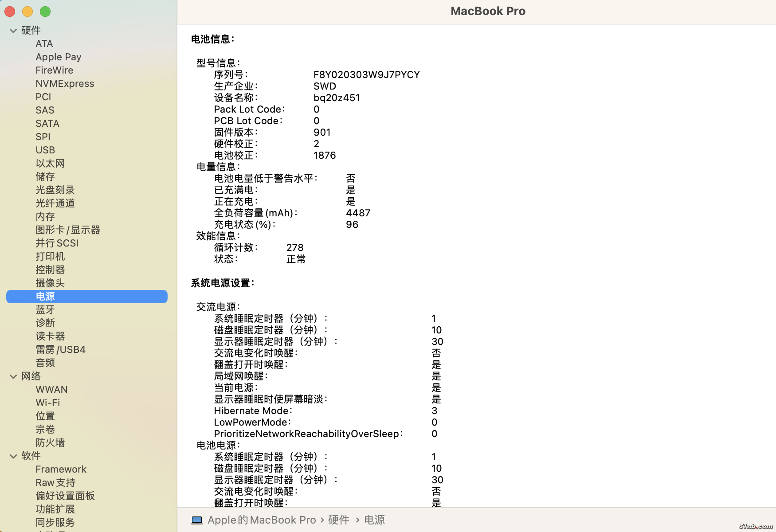The width and height of the screenshot is (776, 532).
Task: Select the highlighted 电源 sidebar item
Action: pyautogui.click(x=45, y=296)
